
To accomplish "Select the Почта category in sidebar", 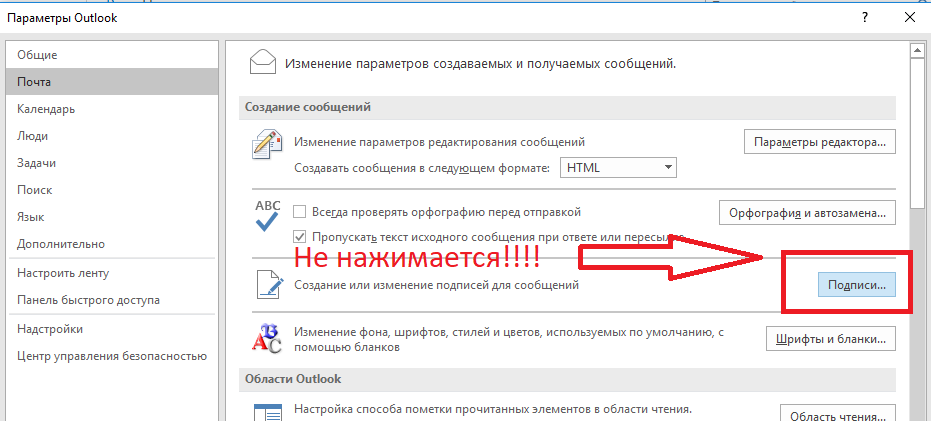I will 111,82.
